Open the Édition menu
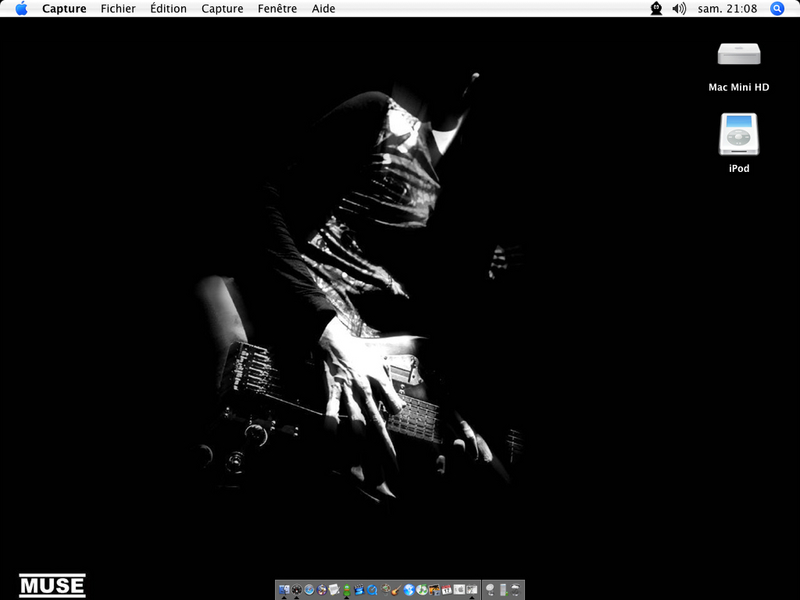 coord(168,9)
